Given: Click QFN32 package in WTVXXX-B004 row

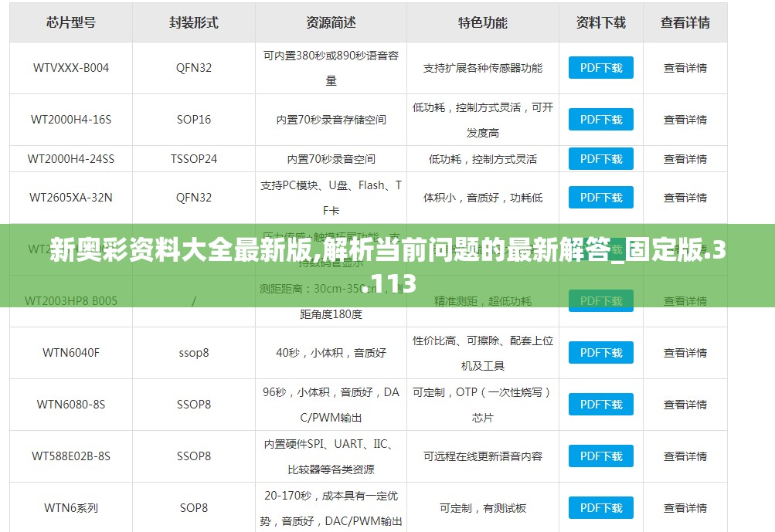Looking at the screenshot, I should tap(194, 68).
